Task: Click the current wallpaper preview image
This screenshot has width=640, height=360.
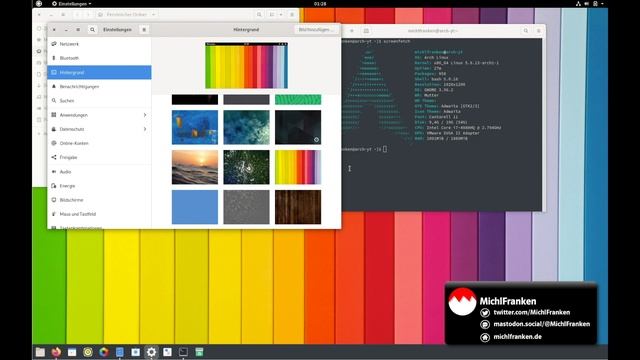Action: pos(247,65)
